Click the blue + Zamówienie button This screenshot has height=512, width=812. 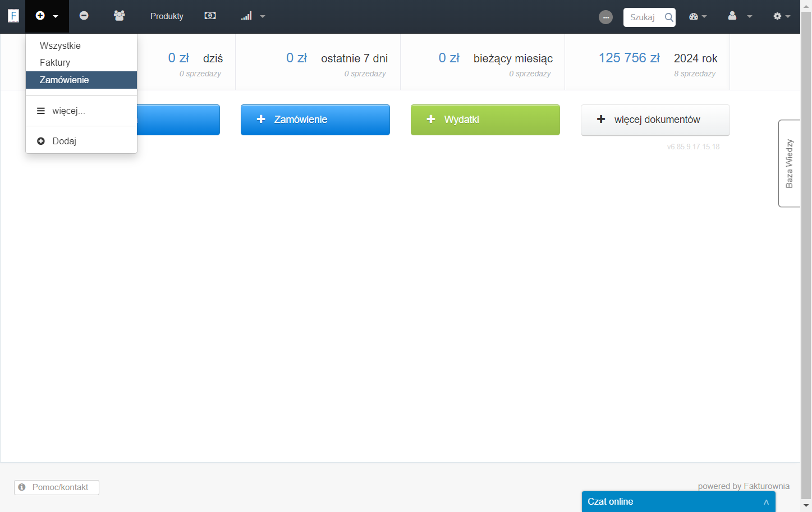click(315, 120)
